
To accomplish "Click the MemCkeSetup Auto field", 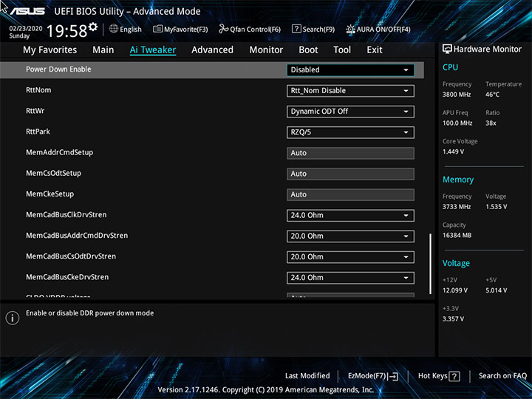I will tap(350, 195).
